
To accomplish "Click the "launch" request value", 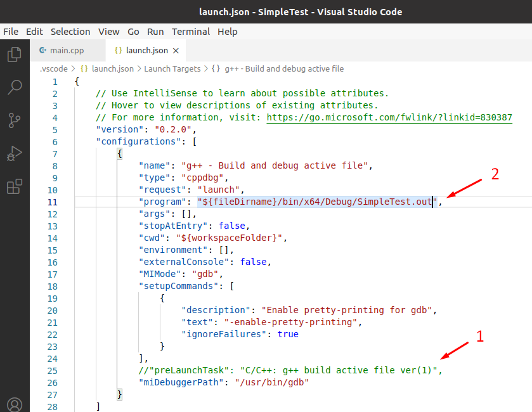I will pos(218,190).
